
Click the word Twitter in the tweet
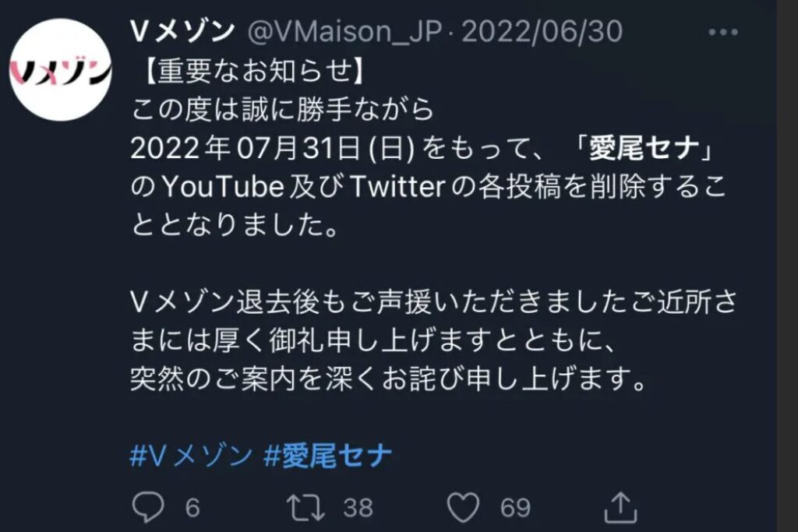coord(397,187)
